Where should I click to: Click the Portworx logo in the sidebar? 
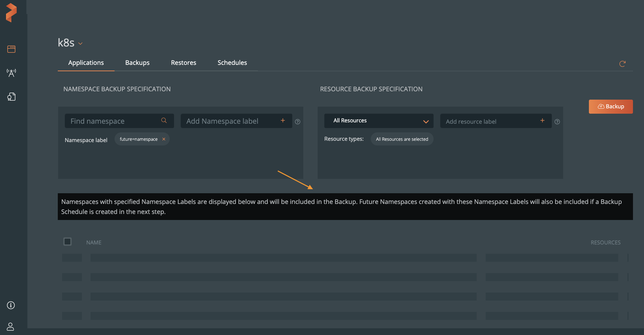click(x=11, y=13)
